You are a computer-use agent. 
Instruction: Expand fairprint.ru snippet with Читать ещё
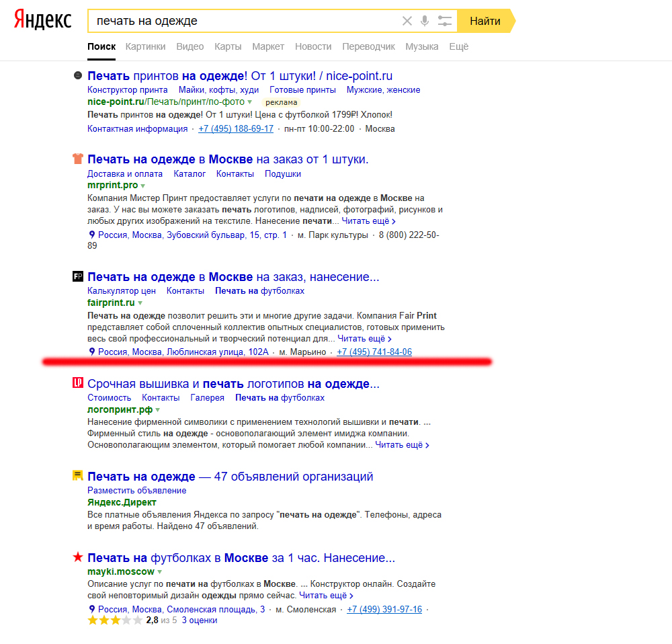[364, 338]
